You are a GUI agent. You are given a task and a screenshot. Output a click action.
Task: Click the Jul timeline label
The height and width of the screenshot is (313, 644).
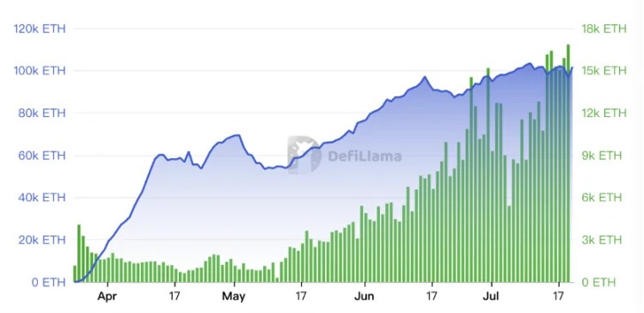(x=491, y=296)
